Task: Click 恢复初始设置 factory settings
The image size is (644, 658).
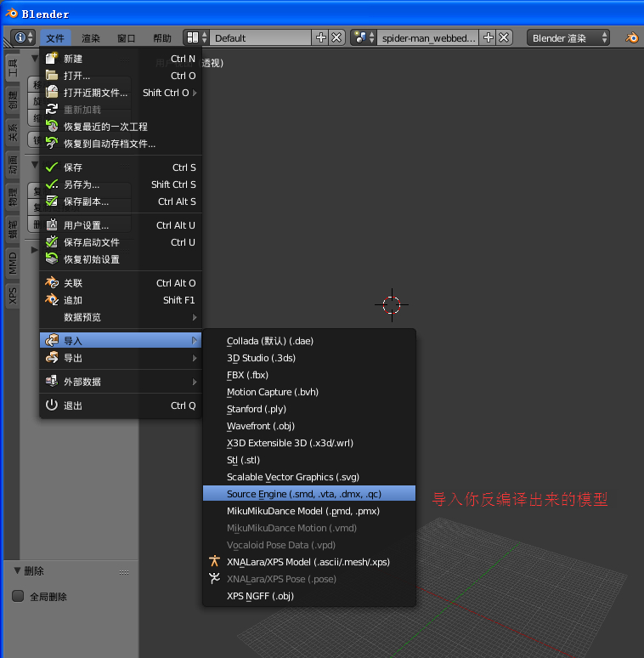Action: (x=121, y=259)
